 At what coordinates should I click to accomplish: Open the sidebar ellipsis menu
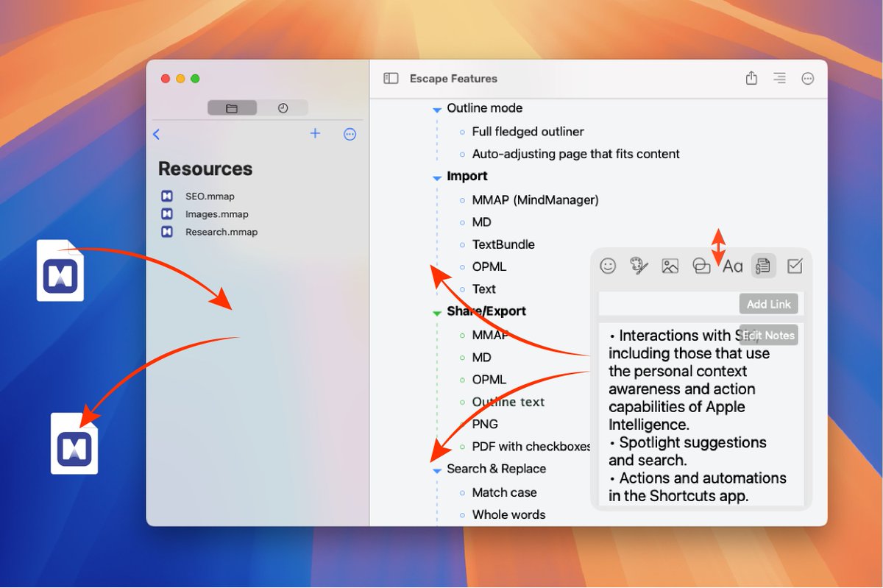tap(350, 134)
